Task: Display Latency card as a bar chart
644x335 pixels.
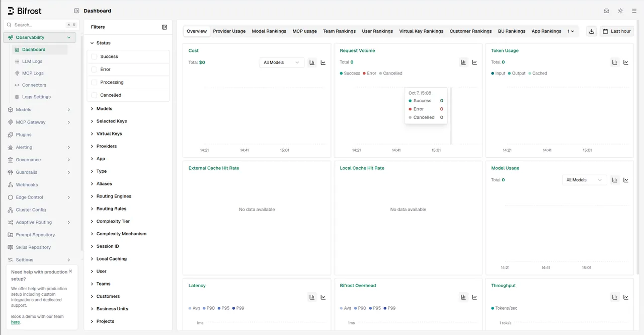Action: pyautogui.click(x=312, y=297)
